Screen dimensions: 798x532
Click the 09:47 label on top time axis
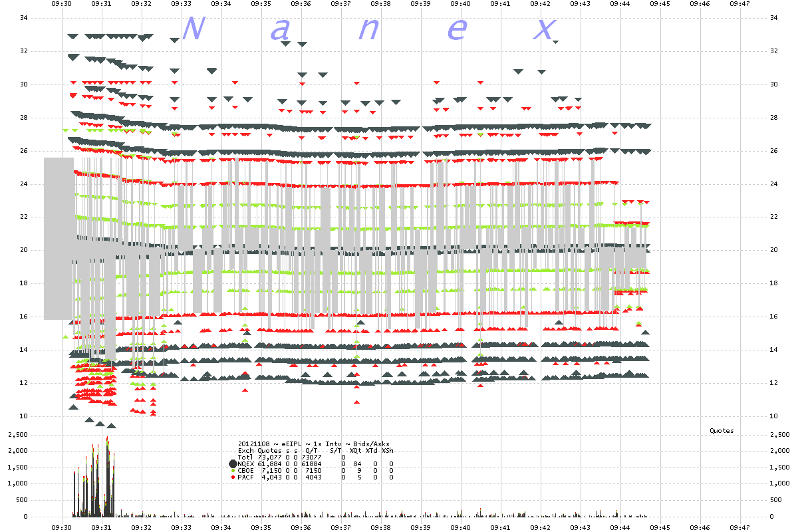pyautogui.click(x=739, y=3)
